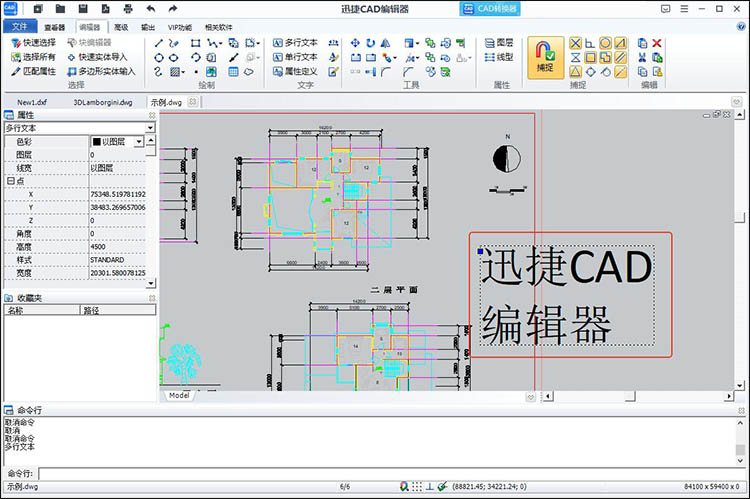Image resolution: width=750 pixels, height=499 pixels.
Task: Toggle the triangle snap option
Action: tap(575, 72)
